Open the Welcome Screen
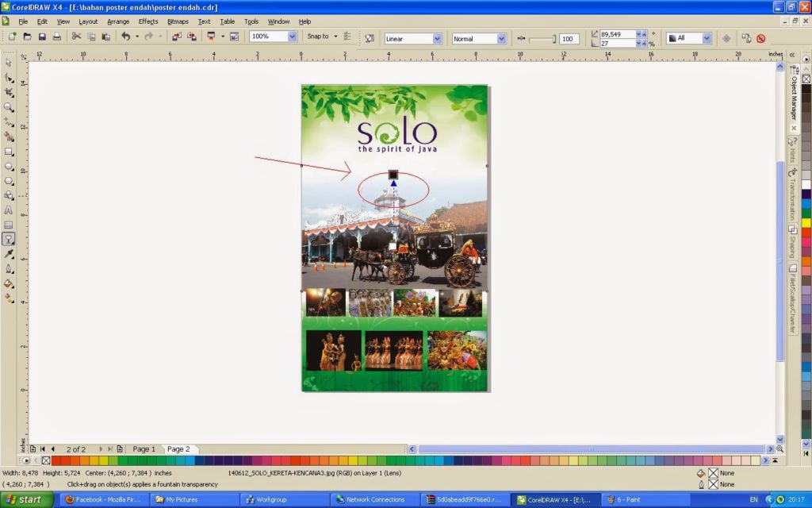The width and height of the screenshot is (812, 508). click(x=235, y=37)
